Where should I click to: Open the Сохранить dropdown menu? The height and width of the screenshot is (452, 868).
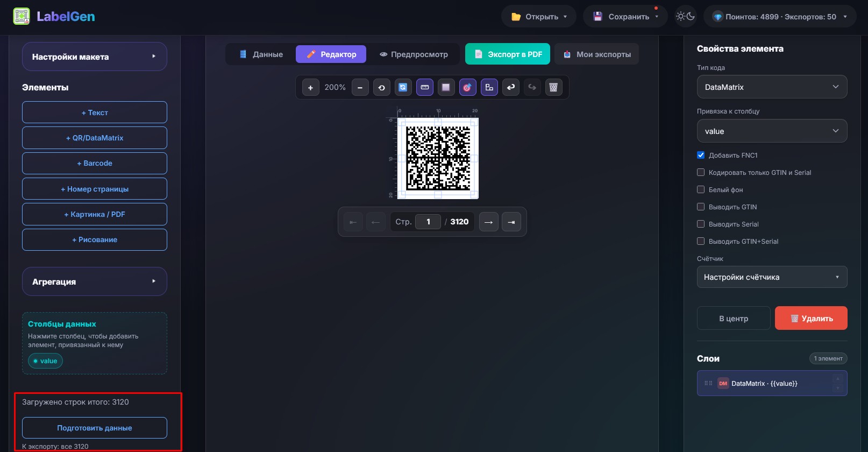click(625, 17)
